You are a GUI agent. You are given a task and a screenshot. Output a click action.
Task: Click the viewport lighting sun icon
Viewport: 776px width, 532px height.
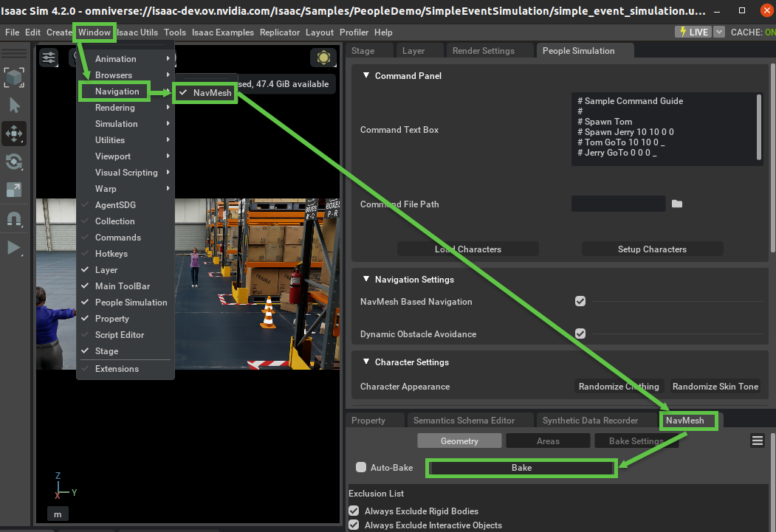tap(323, 58)
